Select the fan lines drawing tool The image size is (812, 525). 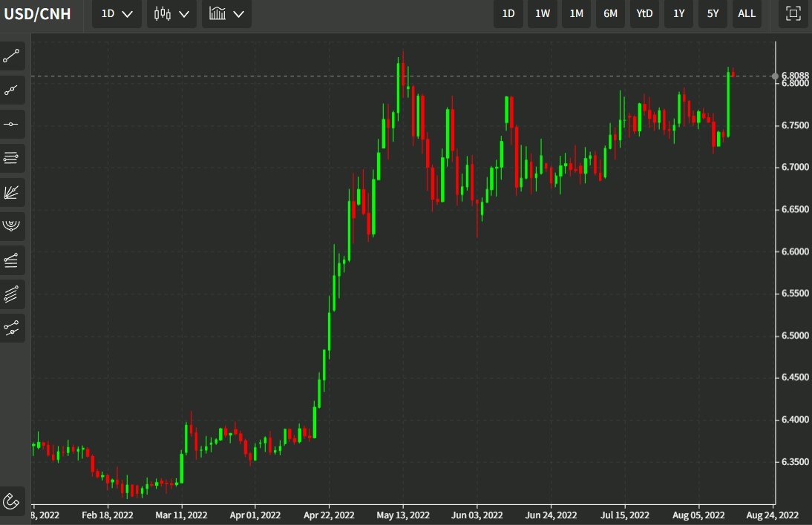11,192
